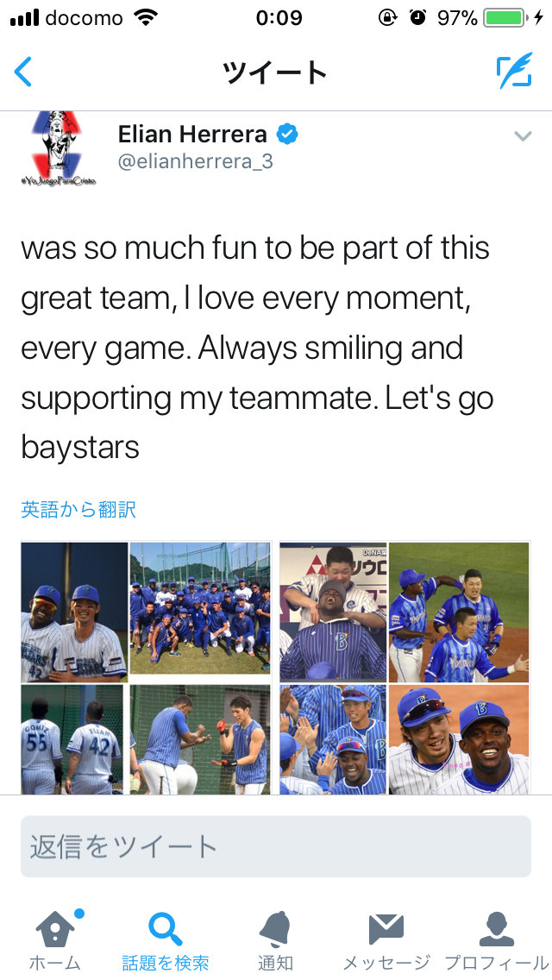Open the @elianherrera_3 handle
The height and width of the screenshot is (980, 552).
coord(195,161)
